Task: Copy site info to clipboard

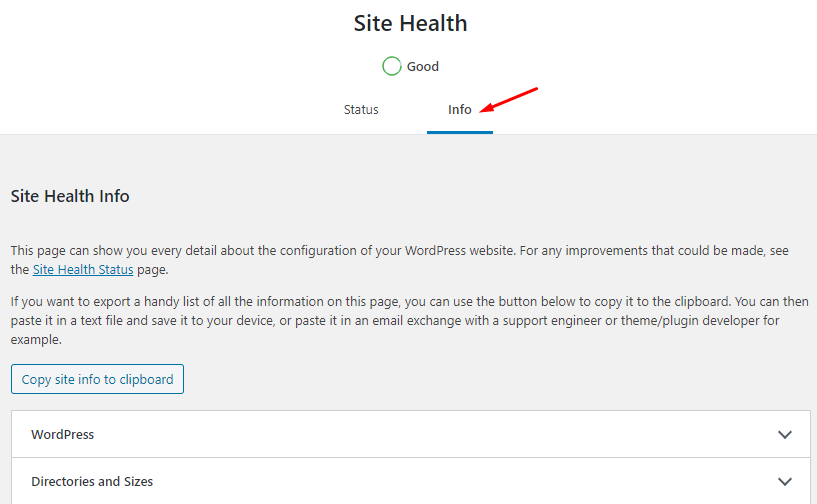Action: (x=97, y=379)
